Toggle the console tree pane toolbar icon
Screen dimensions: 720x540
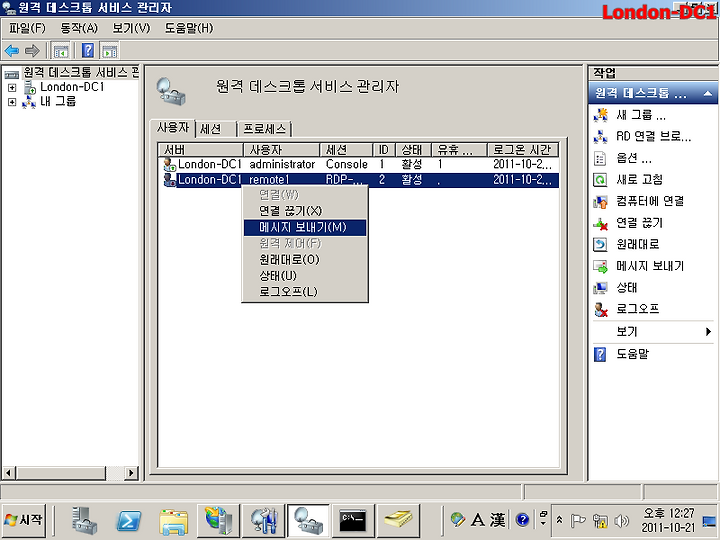[61, 51]
